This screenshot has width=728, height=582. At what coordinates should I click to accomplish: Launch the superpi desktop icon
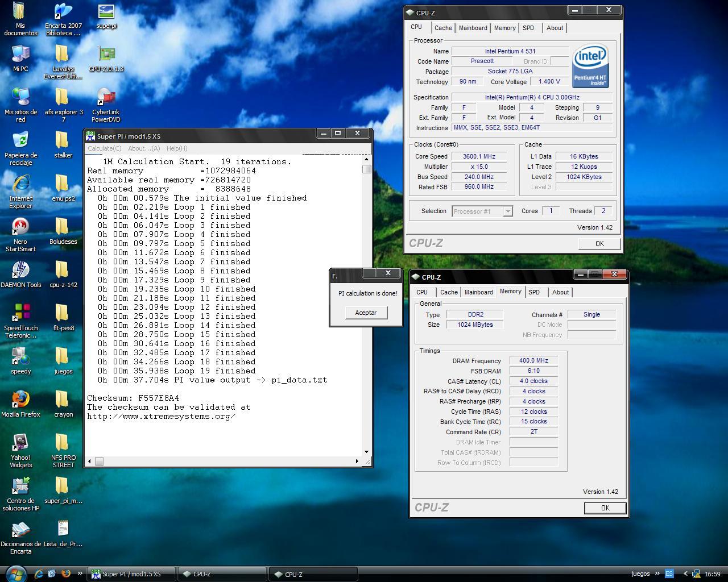pyautogui.click(x=106, y=16)
